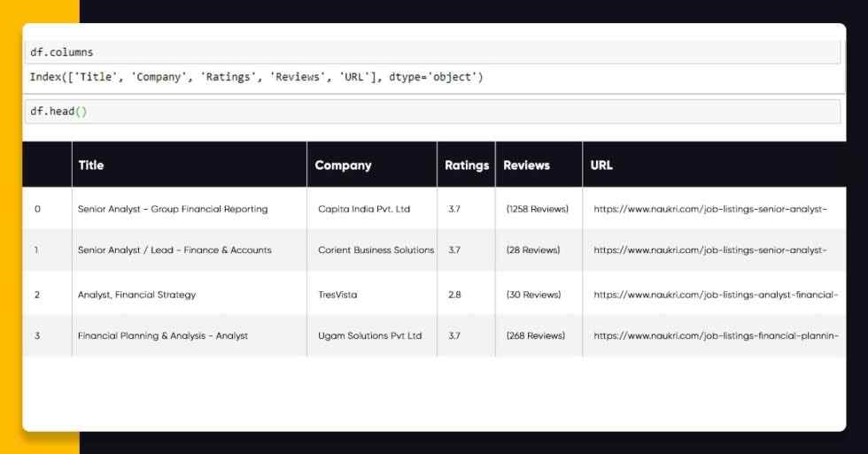868x454 pixels.
Task: Click 'Senior Analyst / Lead - Finance & Accounts'
Action: (174, 250)
